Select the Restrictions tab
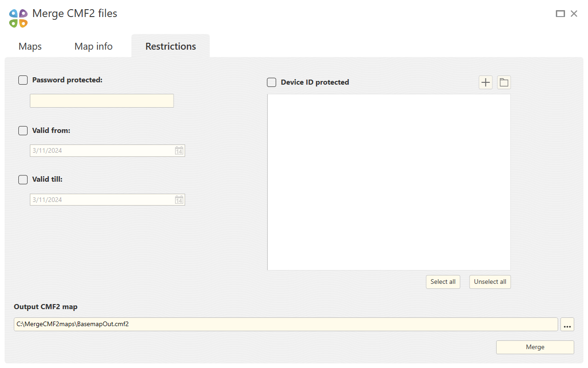Screen dimensions: 588x368 [x=171, y=46]
